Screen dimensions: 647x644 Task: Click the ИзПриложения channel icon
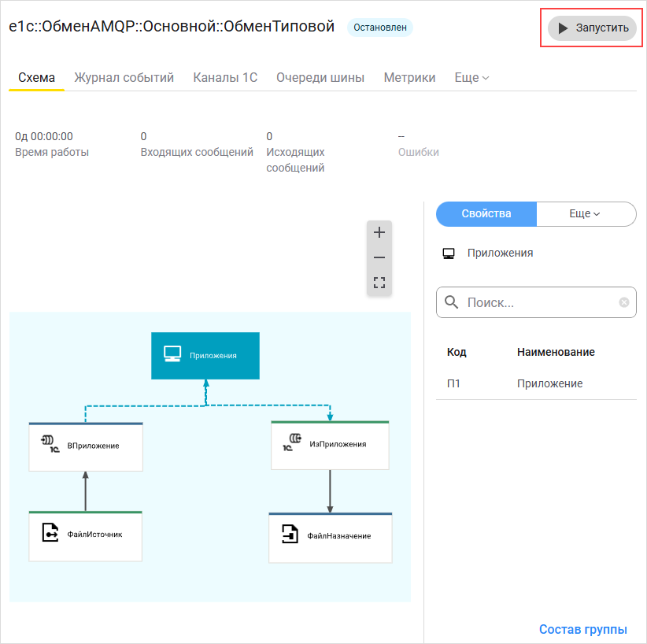click(293, 442)
